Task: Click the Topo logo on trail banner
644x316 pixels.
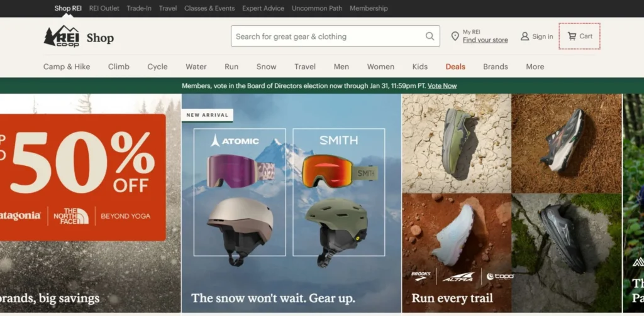Action: click(x=501, y=276)
